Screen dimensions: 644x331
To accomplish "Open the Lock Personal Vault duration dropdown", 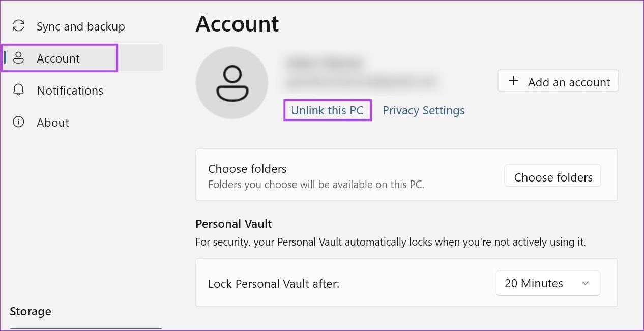I will coord(548,283).
